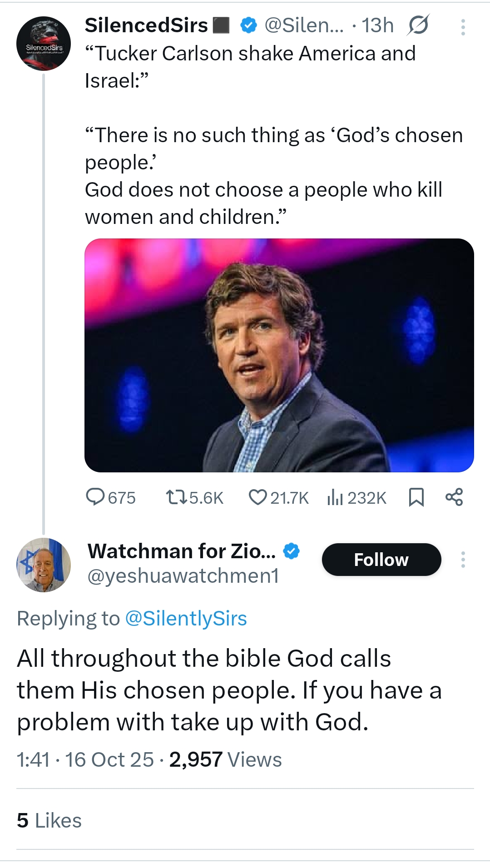View the 5 Likes list
This screenshot has height=868, width=490.
coord(49,820)
